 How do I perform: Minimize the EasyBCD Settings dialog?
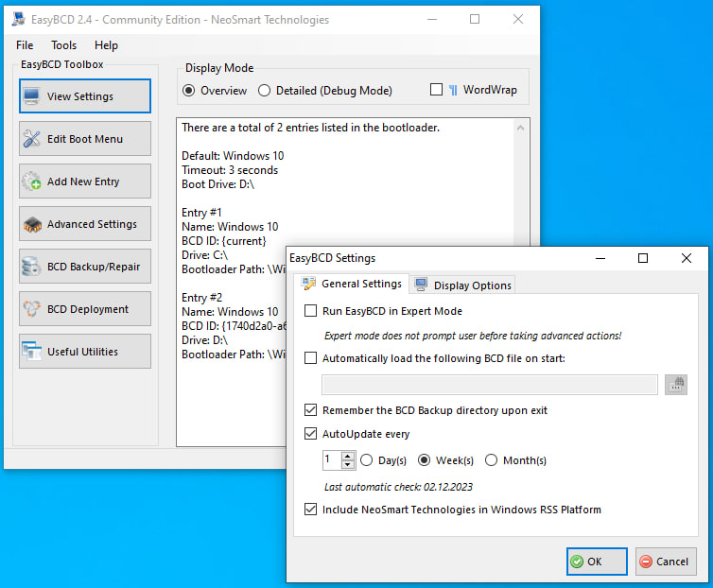pos(600,258)
